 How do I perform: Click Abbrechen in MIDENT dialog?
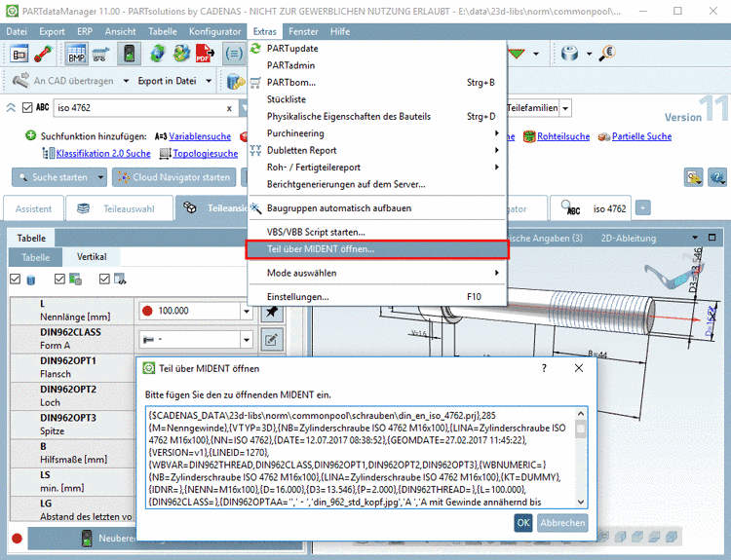click(562, 523)
